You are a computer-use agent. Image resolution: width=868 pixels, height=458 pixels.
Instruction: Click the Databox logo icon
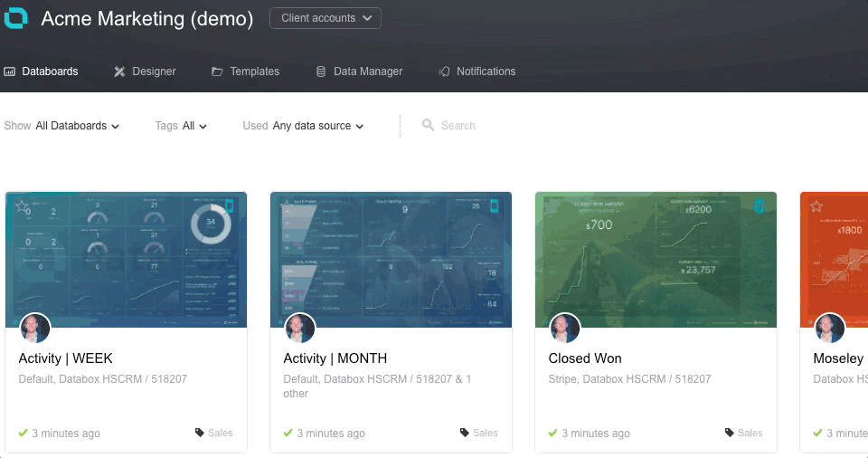coord(16,18)
